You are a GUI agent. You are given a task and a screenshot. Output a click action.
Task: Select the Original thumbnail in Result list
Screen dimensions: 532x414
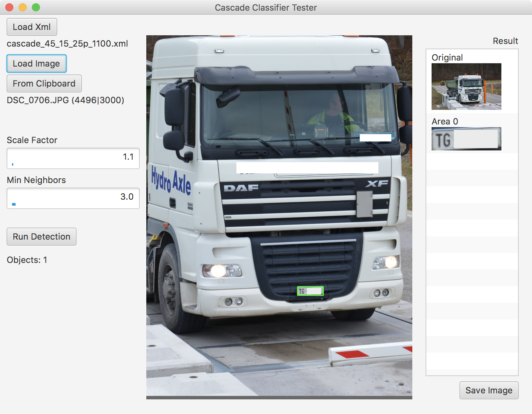tap(466, 87)
